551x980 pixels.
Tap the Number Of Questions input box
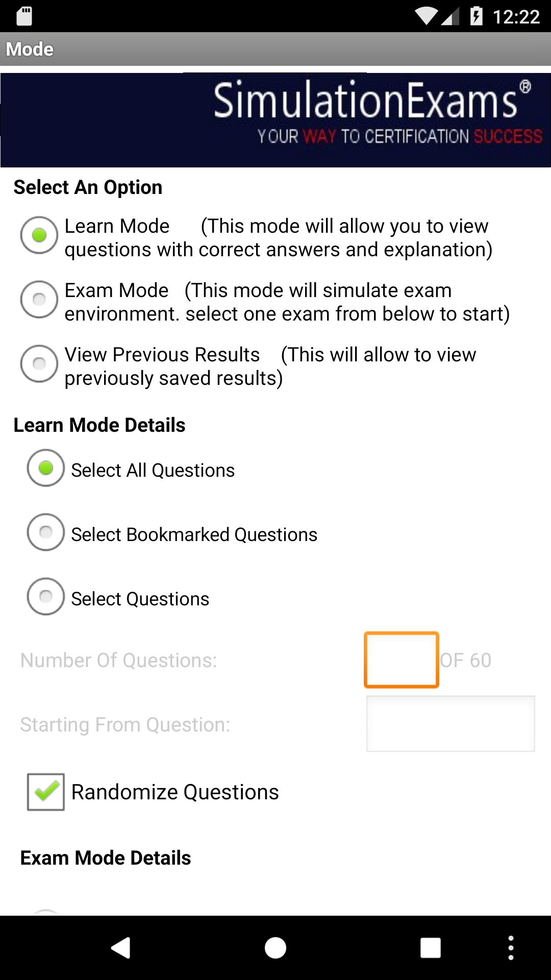point(401,659)
